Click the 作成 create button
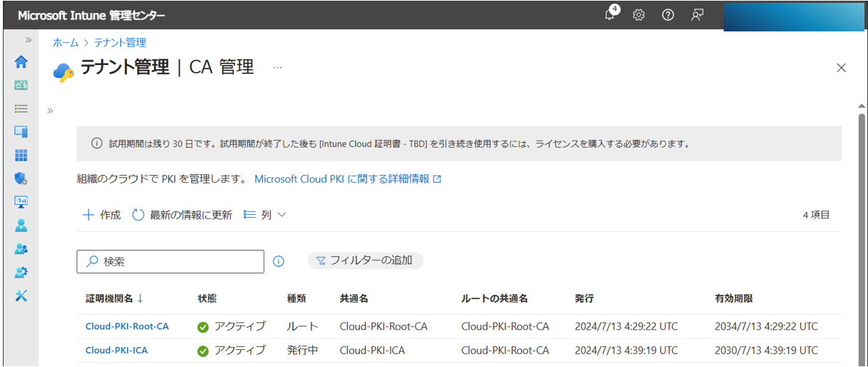 point(101,215)
